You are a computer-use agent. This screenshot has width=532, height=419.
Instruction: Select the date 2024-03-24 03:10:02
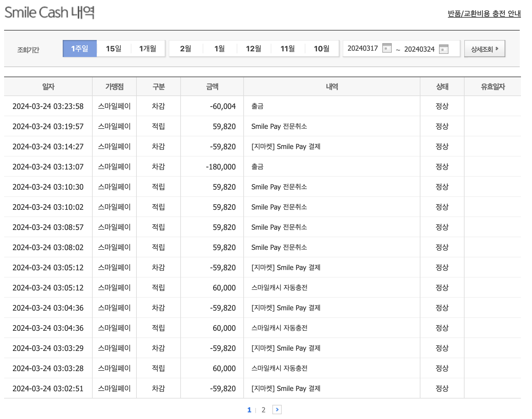pos(48,207)
